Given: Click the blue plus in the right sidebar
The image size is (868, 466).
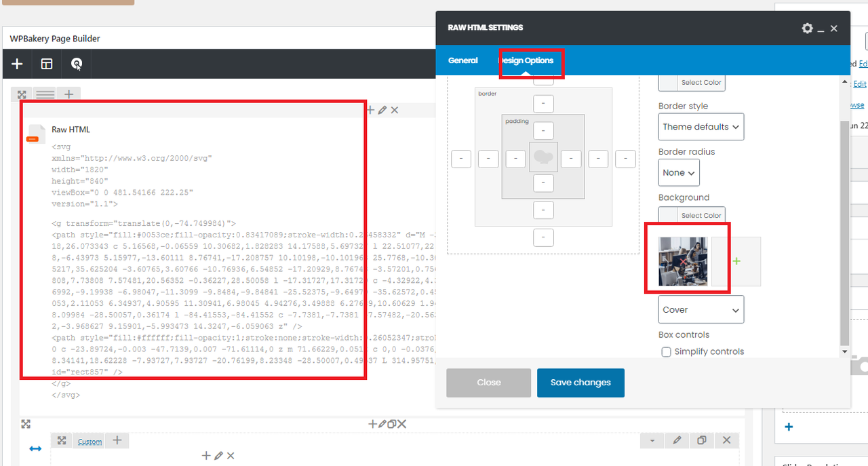Looking at the screenshot, I should [789, 427].
